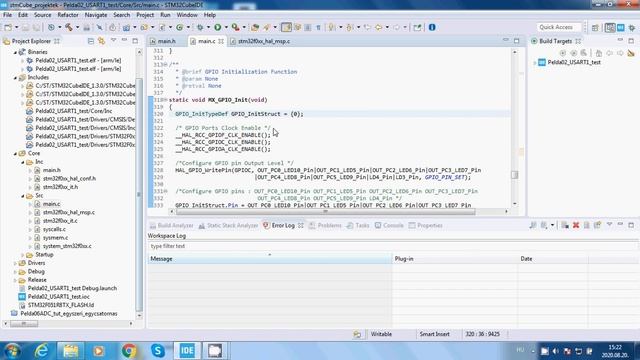Open the Build Analyzer tab
The height and width of the screenshot is (360, 640).
[171, 225]
